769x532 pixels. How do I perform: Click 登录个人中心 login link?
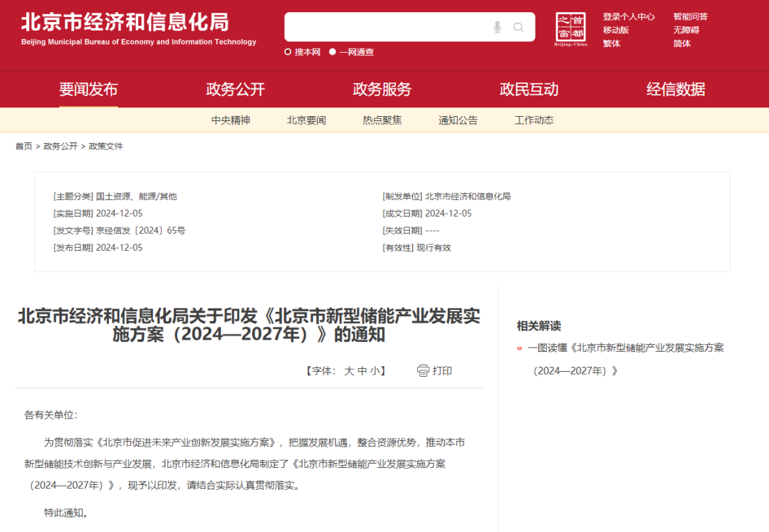(x=629, y=16)
